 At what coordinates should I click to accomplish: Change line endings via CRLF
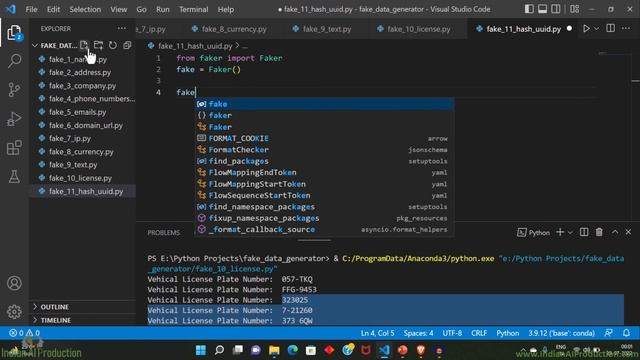point(479,333)
